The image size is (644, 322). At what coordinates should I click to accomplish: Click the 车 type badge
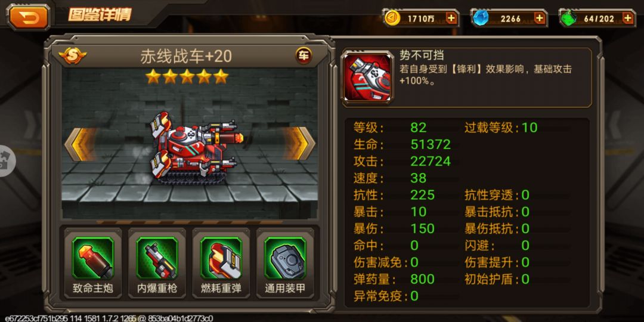pyautogui.click(x=304, y=56)
